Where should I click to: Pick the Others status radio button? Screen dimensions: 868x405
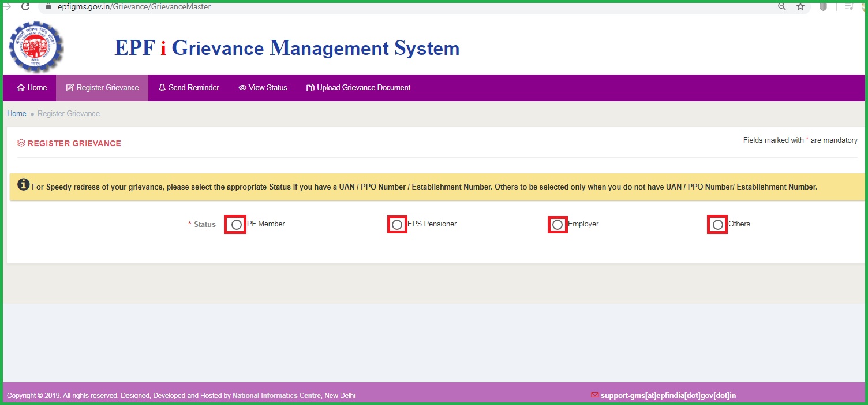717,225
